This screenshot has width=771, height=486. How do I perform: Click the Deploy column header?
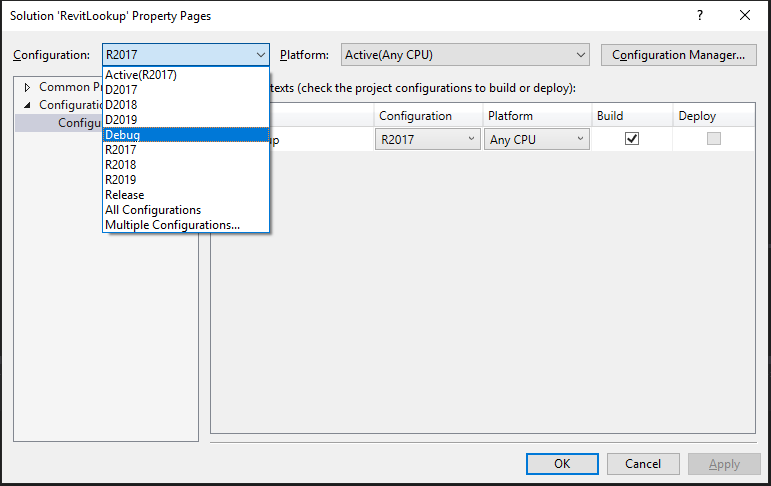714,116
